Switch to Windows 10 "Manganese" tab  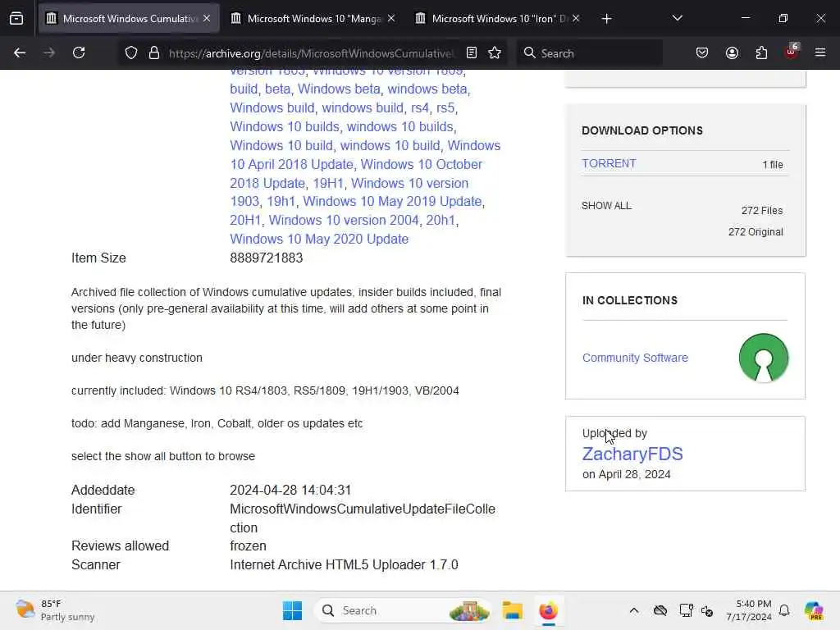[x=314, y=18]
